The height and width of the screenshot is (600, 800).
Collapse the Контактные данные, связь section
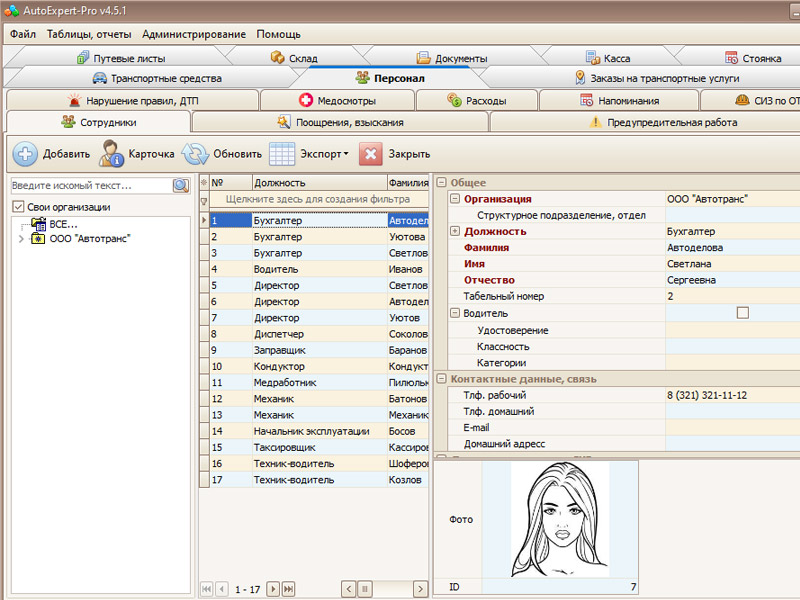pos(441,379)
